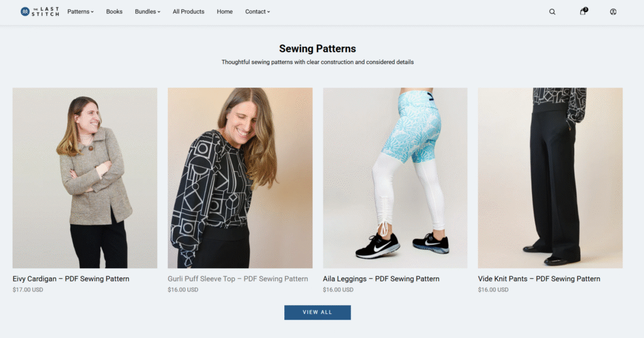Click the Aila Leggings product photo
Viewport: 644px width, 338px height.
click(395, 178)
